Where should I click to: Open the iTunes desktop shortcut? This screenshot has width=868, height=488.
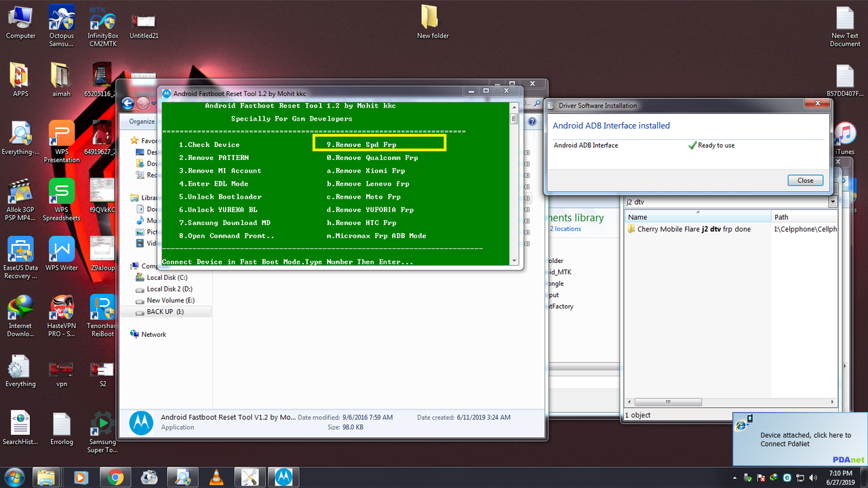(845, 138)
